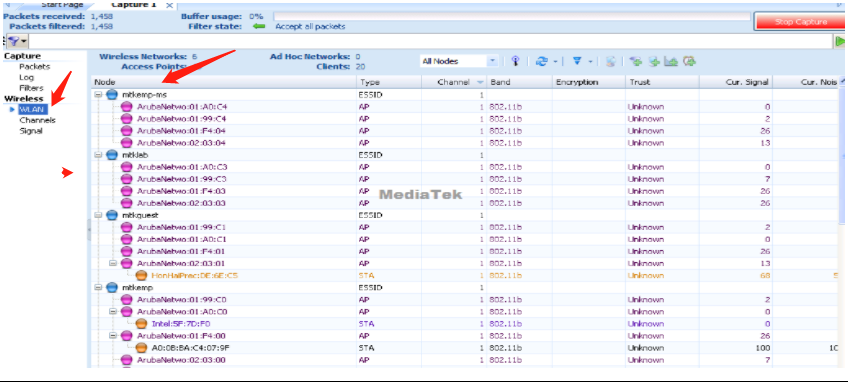Click the clock green-plus icon in toolbar

pos(690,61)
